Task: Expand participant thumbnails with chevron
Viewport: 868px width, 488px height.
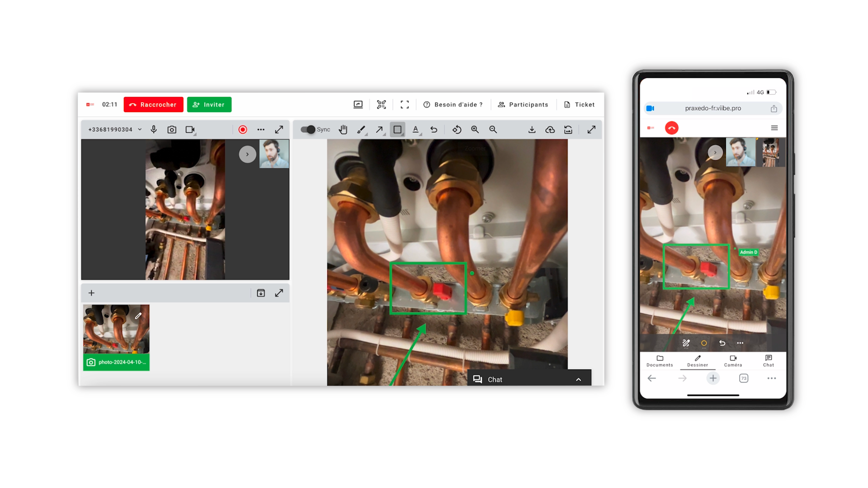Action: click(247, 154)
